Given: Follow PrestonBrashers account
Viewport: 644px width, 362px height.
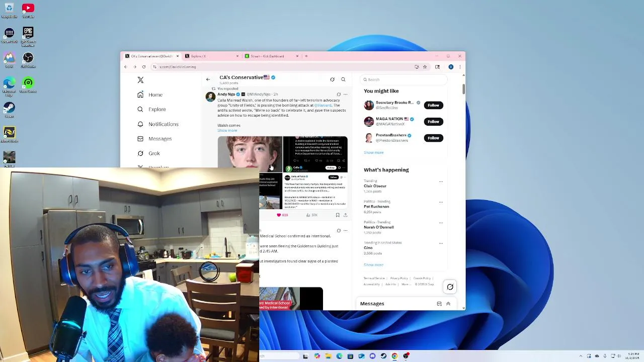Looking at the screenshot, I should click(433, 138).
